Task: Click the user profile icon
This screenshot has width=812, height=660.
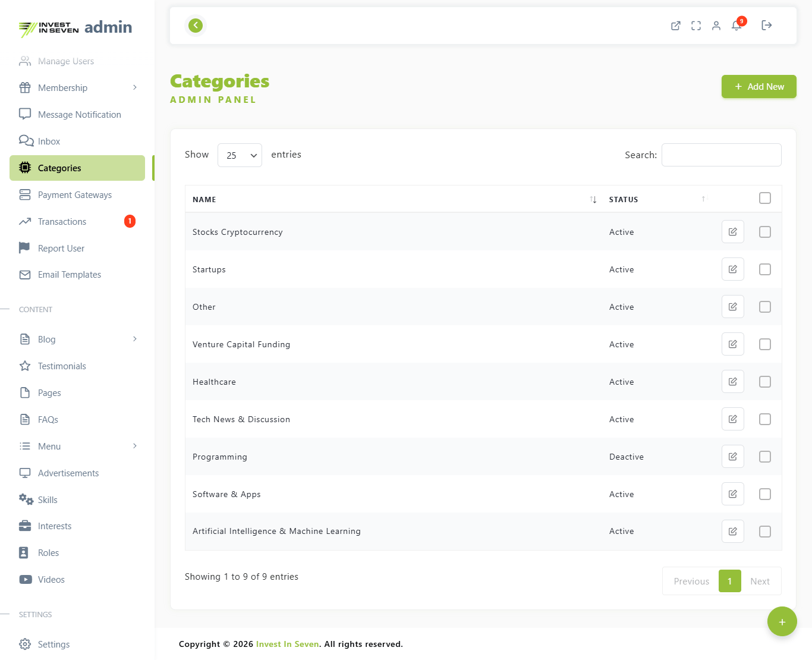Action: tap(716, 26)
